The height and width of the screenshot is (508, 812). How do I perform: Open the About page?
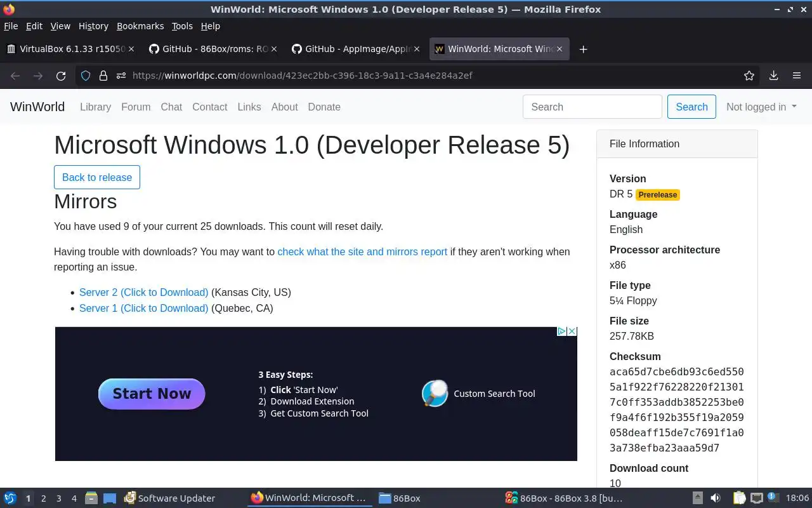tap(284, 107)
